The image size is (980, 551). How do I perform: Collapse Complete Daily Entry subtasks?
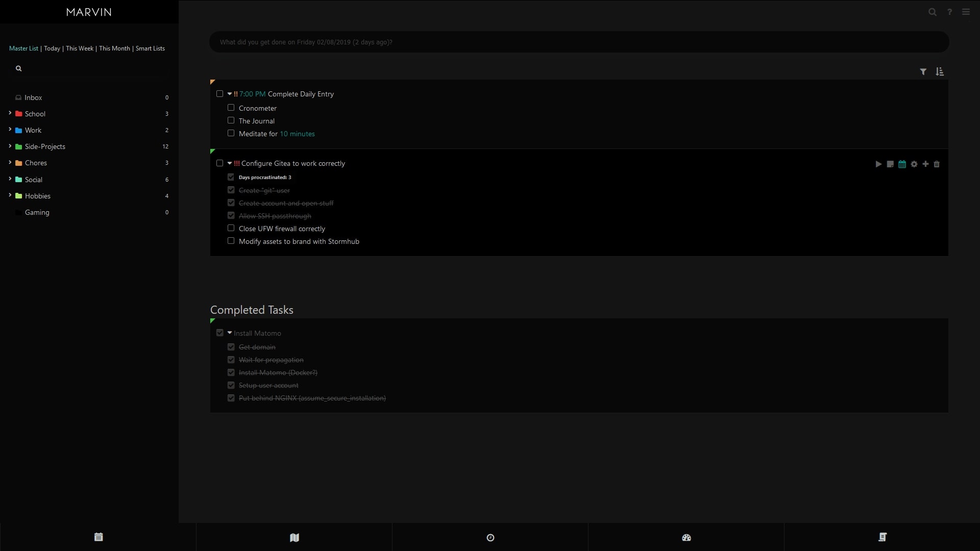tap(230, 94)
